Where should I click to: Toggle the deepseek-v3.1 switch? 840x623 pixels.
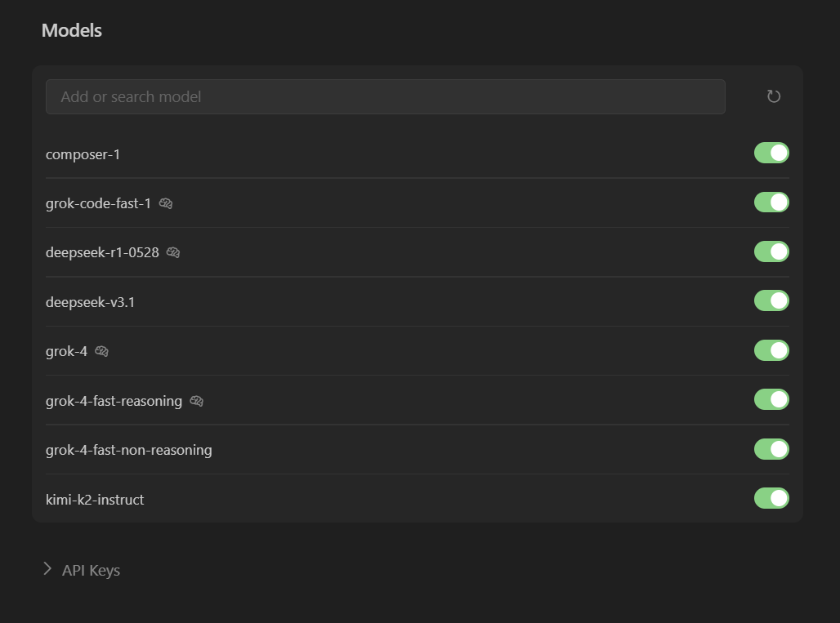click(x=771, y=300)
